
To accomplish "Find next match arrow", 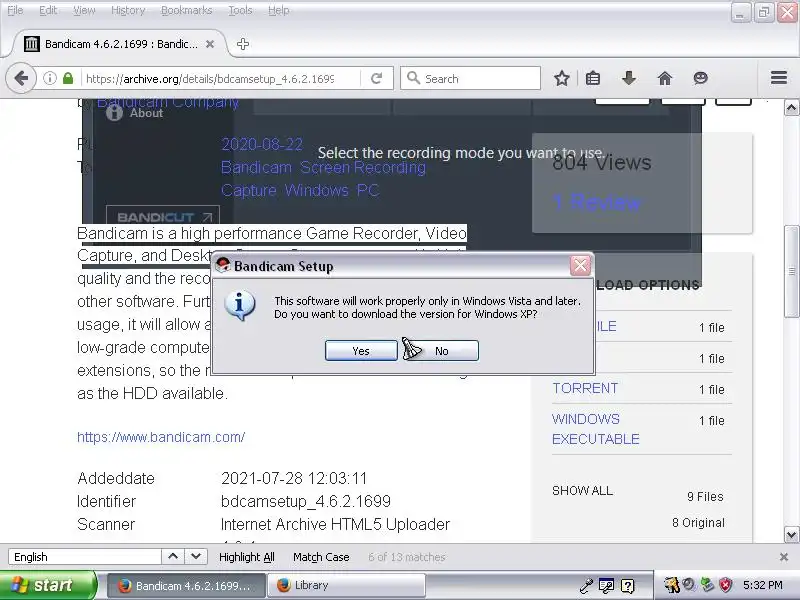I will pos(195,556).
